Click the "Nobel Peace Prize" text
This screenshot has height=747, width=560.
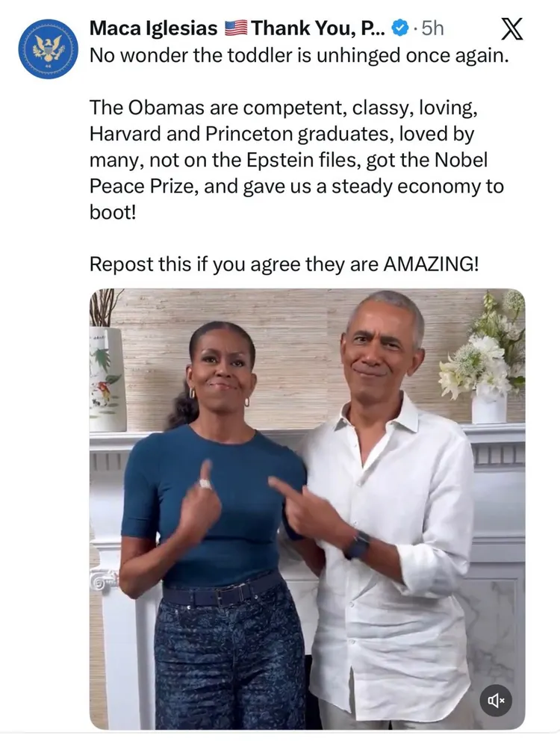coord(288,173)
